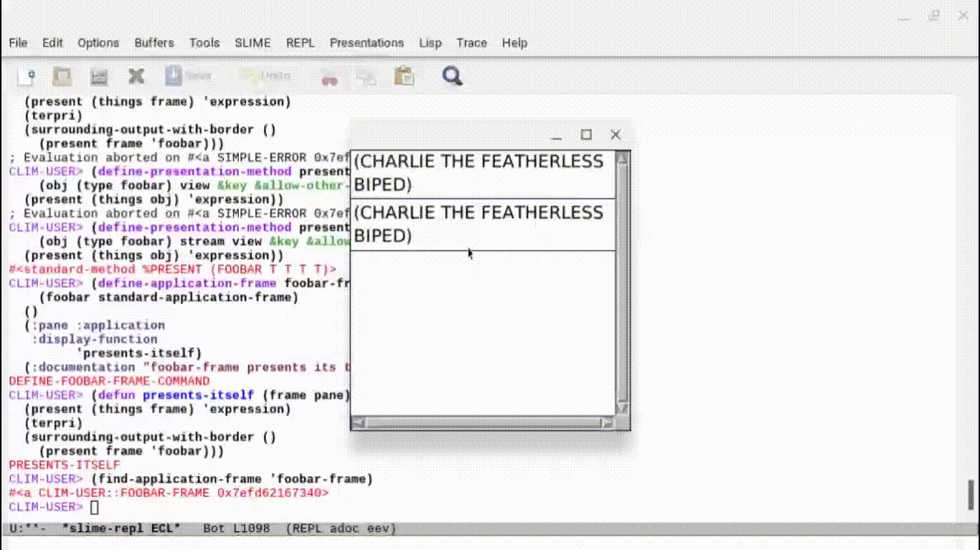Click the slime-repl ECL buffer name in mode line

(x=121, y=528)
